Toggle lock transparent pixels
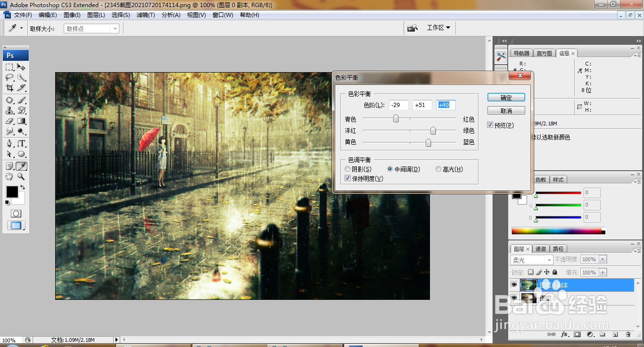Viewport: 644px width, 347px height. (530, 272)
